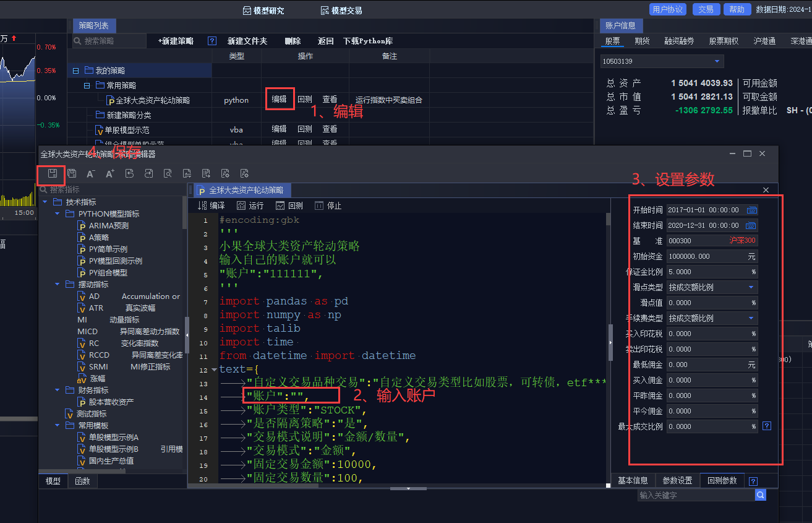Focus the 搜索策略 search box
Image resolution: width=812 pixels, height=523 pixels.
[x=109, y=41]
